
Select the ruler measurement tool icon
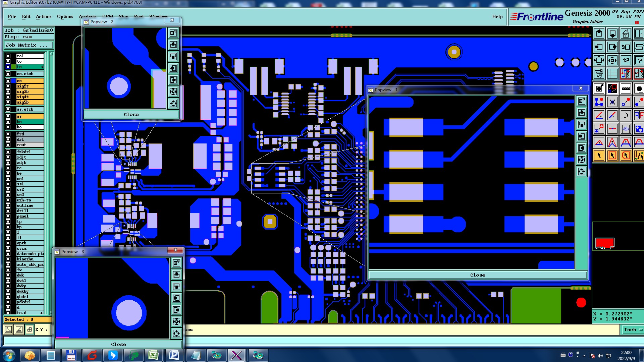click(626, 89)
